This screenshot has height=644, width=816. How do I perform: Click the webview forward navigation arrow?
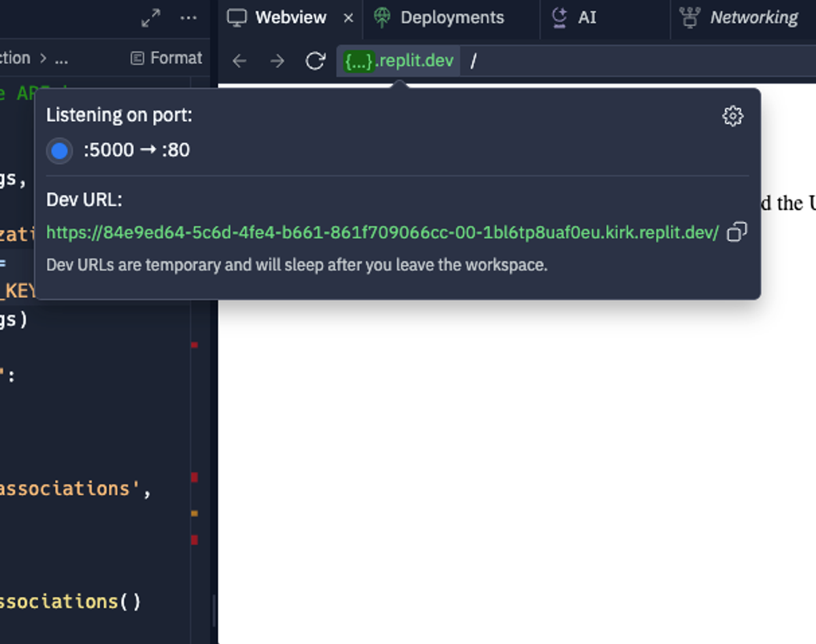point(277,61)
